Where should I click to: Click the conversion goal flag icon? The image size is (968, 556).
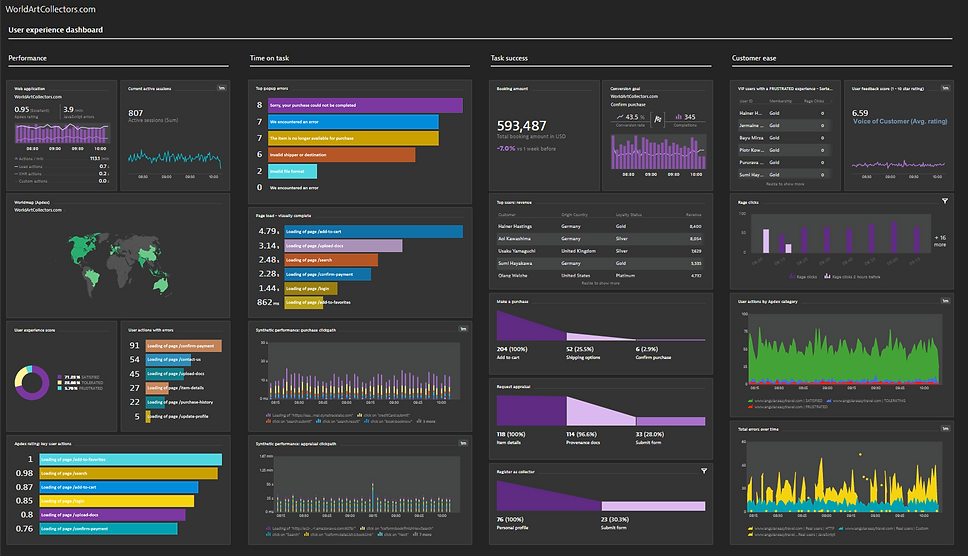click(x=658, y=118)
